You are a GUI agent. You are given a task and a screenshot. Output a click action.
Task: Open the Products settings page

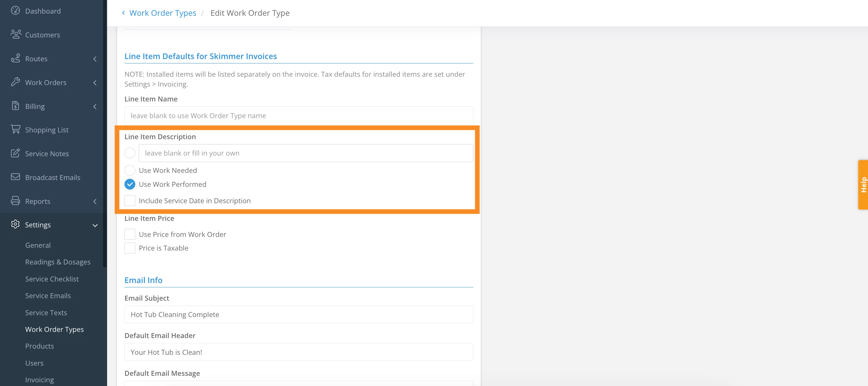pyautogui.click(x=39, y=346)
